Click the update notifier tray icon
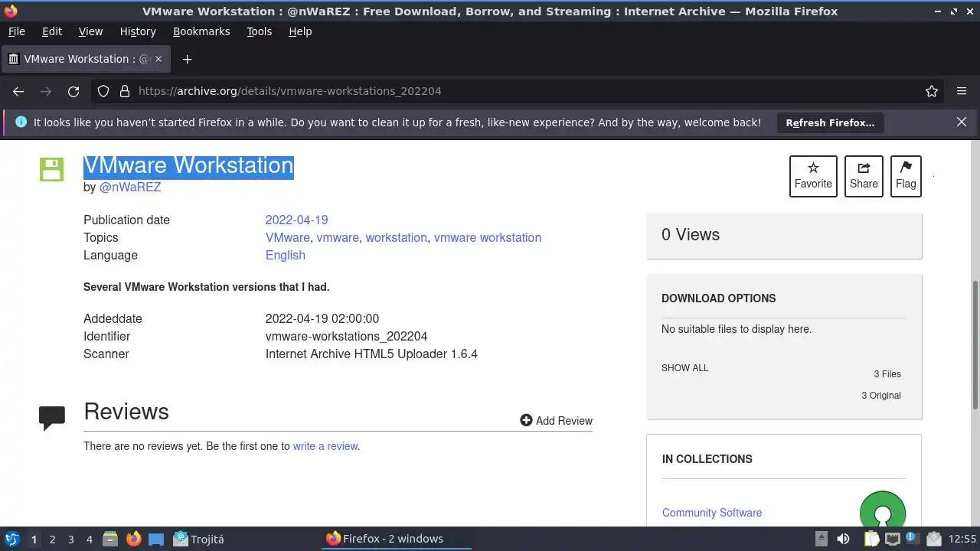This screenshot has width=980, height=551. (x=913, y=539)
